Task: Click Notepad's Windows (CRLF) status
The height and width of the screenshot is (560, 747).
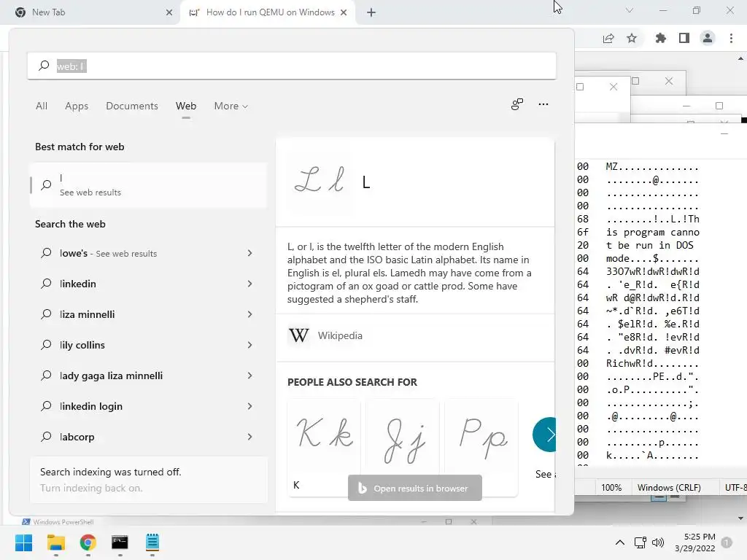Action: click(x=669, y=488)
